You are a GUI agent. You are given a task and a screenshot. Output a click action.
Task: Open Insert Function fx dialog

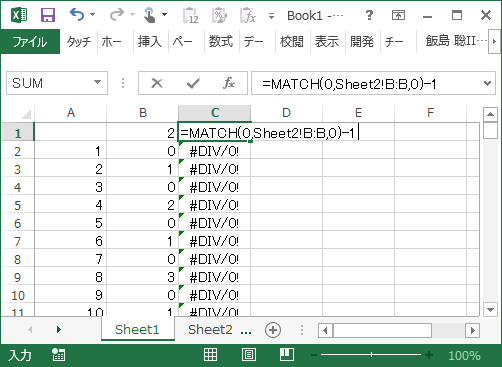(229, 83)
